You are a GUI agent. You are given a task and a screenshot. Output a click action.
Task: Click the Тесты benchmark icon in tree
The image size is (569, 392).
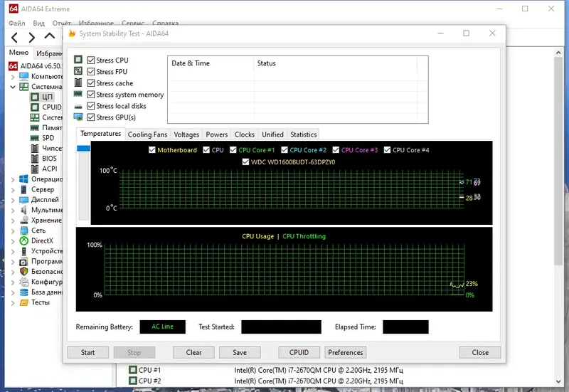coord(24,302)
